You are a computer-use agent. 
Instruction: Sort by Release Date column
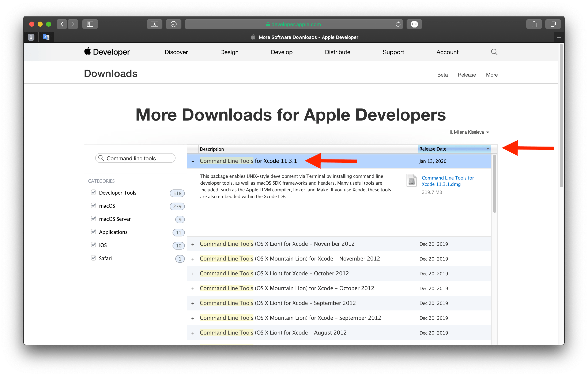tap(454, 149)
